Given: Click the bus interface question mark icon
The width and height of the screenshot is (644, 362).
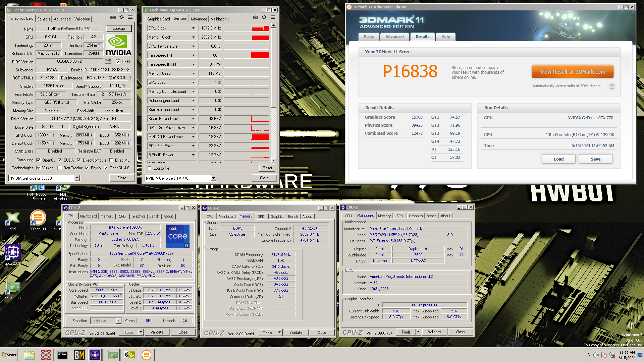Looking at the screenshot, I should [130, 78].
